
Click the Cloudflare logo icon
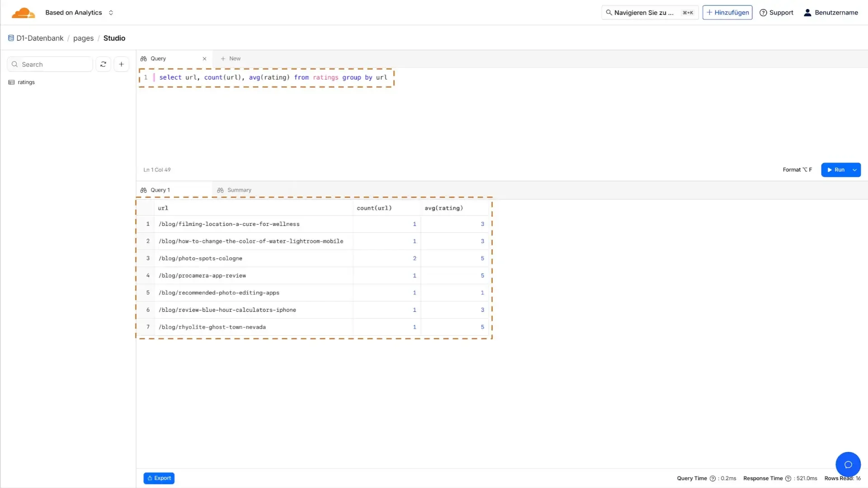click(x=23, y=13)
